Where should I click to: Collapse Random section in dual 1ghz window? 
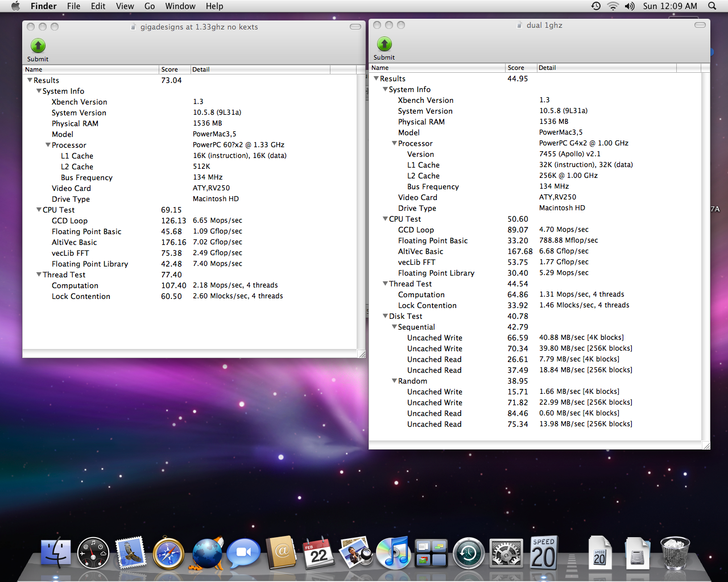pyautogui.click(x=394, y=381)
